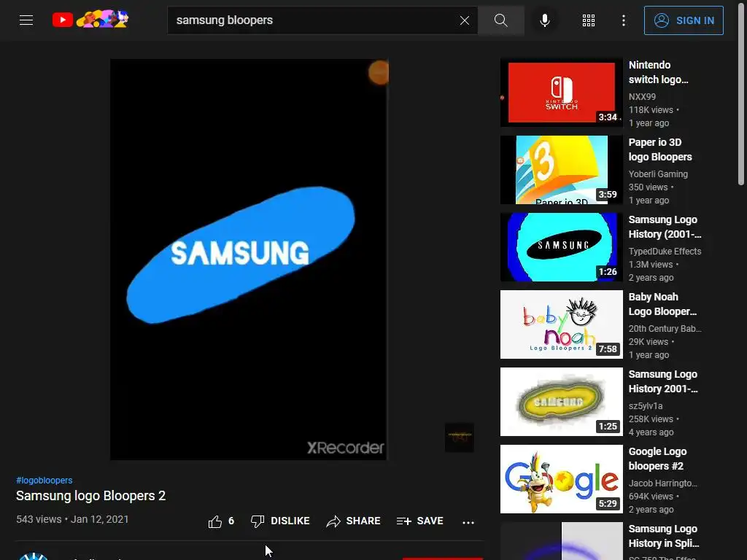Screen dimensions: 747x560
Task: Share the video
Action: point(354,521)
